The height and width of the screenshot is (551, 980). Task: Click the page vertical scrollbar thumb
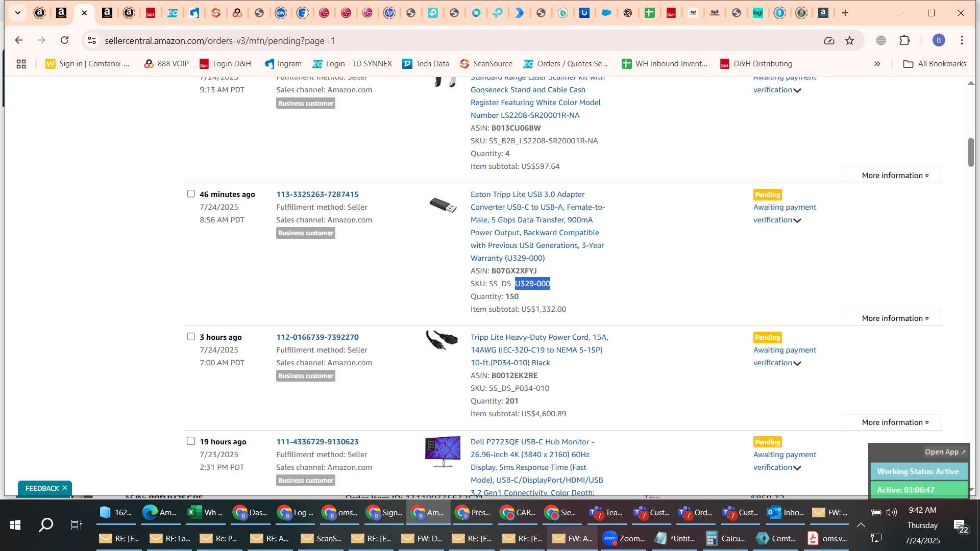pos(971,152)
